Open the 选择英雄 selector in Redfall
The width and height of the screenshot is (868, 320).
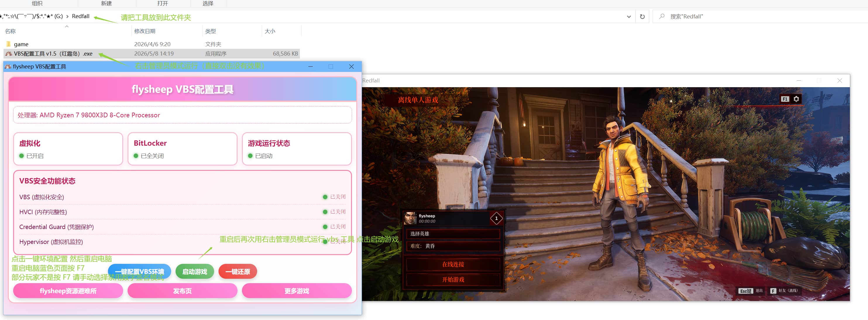click(x=453, y=233)
